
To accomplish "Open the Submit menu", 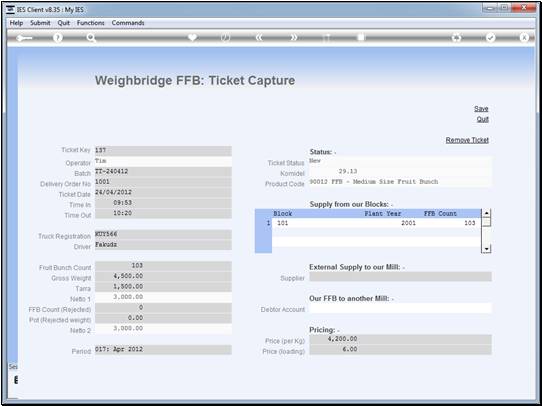I will 40,23.
